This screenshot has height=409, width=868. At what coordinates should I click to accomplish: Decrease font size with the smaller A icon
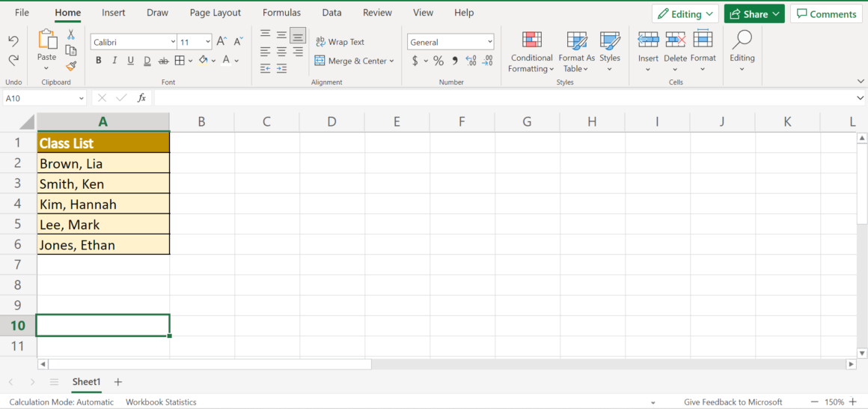238,41
